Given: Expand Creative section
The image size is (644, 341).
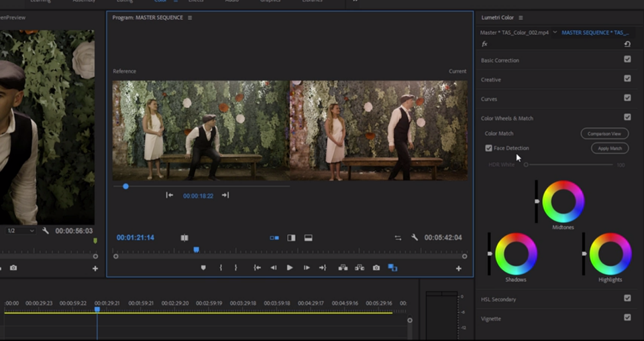Looking at the screenshot, I should point(491,80).
